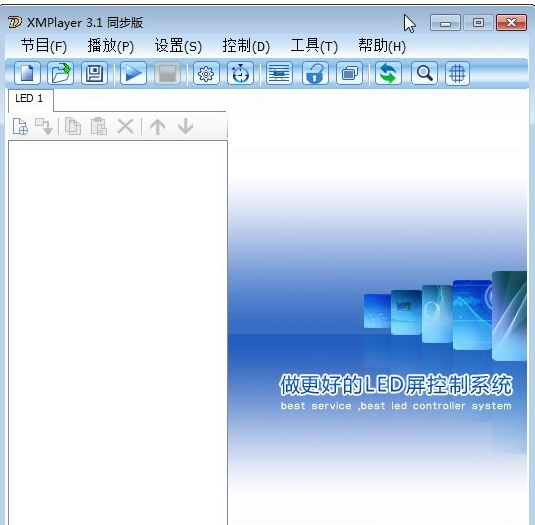
Task: Open the 工具(T) menu
Action: coord(314,46)
